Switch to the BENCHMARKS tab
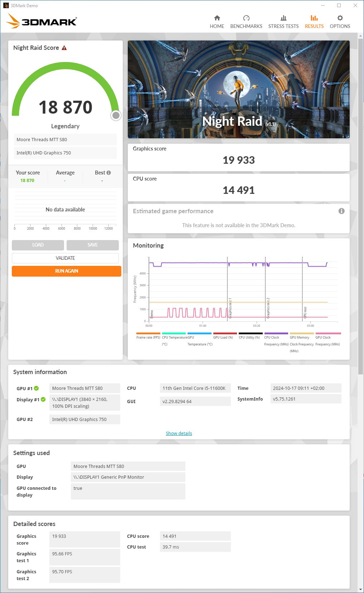 (246, 22)
